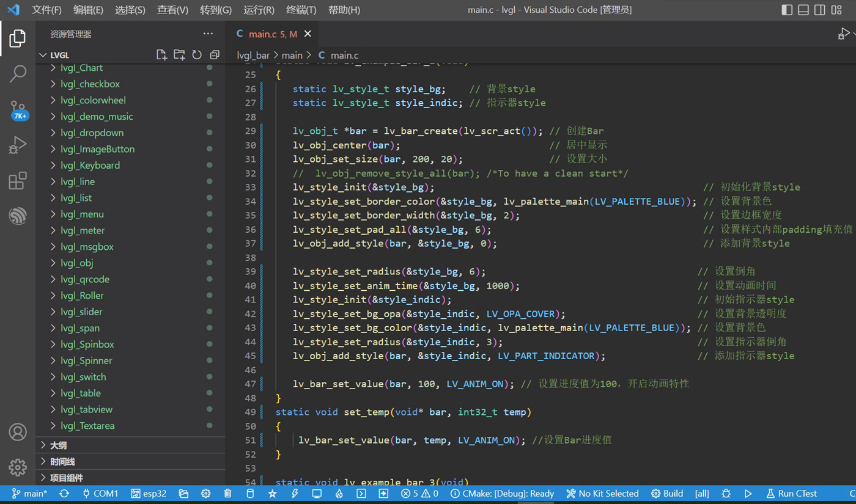Refresh the explorer file tree

197,55
